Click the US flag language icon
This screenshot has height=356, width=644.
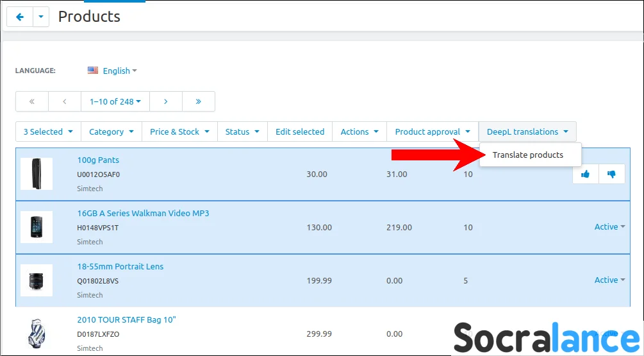[93, 71]
